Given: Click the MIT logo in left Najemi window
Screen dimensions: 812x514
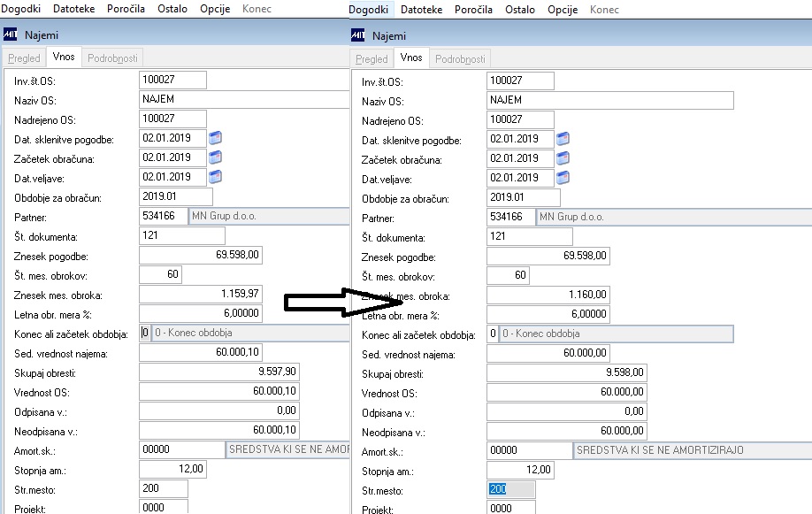Looking at the screenshot, I should click(x=11, y=35).
